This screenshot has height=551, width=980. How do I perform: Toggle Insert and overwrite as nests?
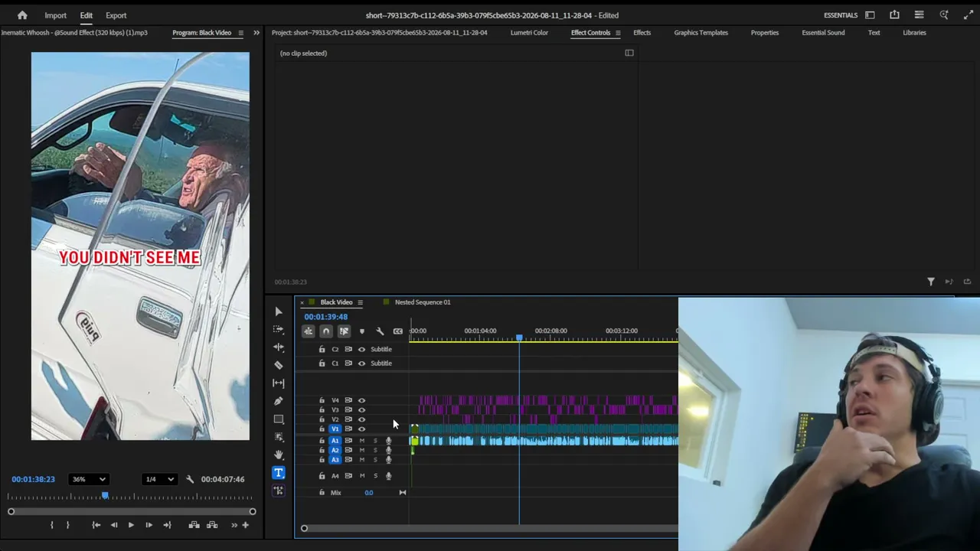308,331
